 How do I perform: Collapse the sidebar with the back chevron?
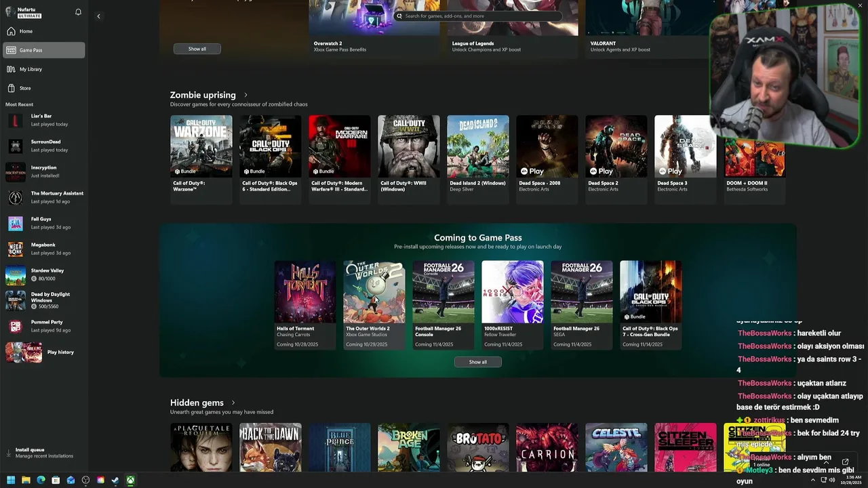click(98, 16)
